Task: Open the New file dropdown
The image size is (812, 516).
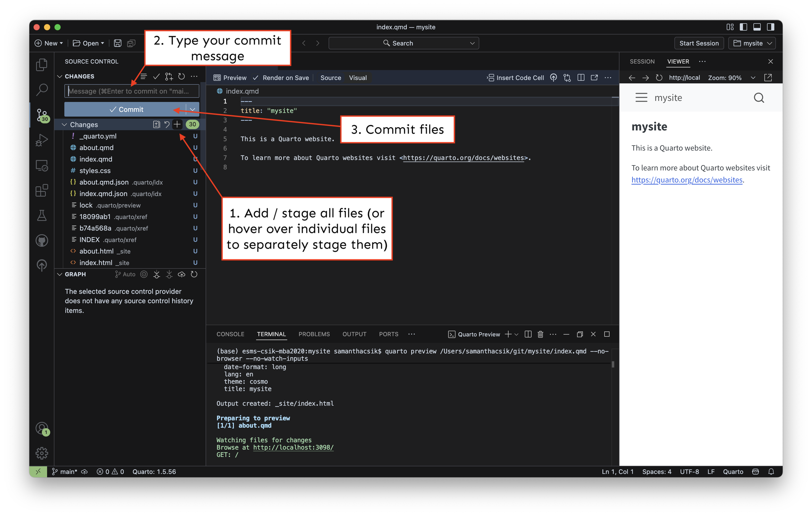Action: click(49, 43)
